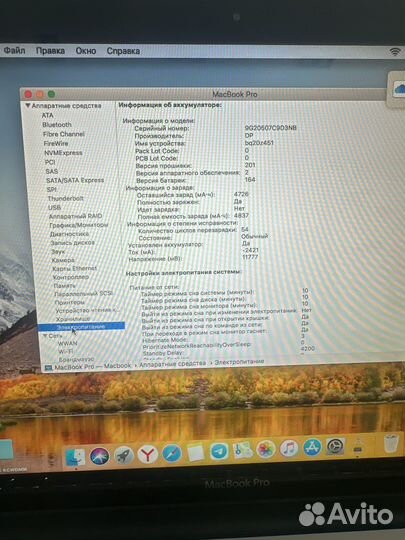Viewport: 405px width, 540px height.
Task: Collapse the Сеть section
Action: (x=45, y=335)
